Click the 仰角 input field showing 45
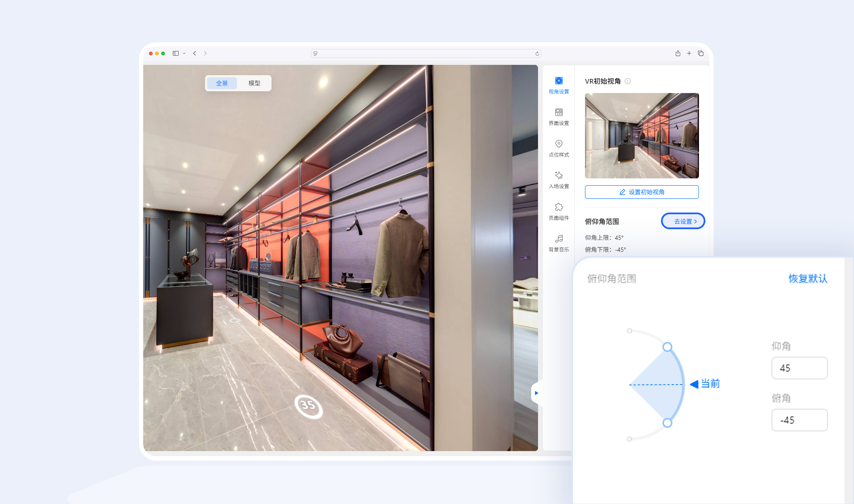This screenshot has width=854, height=504. 799,368
